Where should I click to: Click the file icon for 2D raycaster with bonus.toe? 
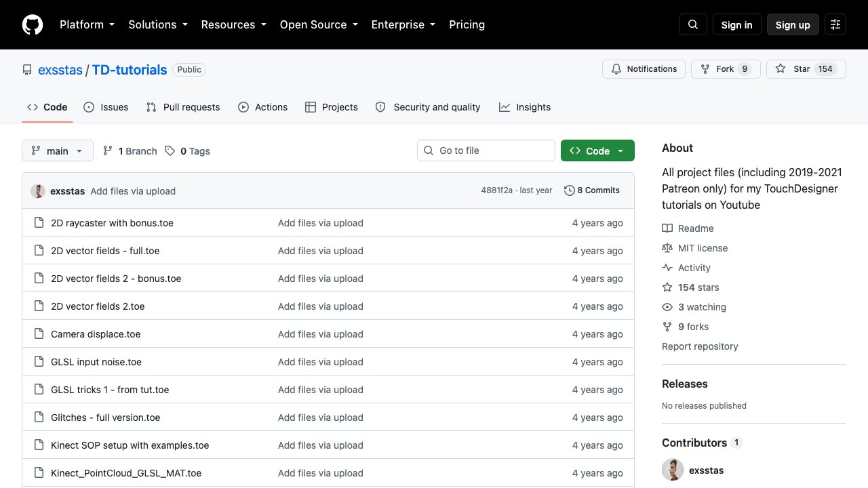(x=39, y=223)
